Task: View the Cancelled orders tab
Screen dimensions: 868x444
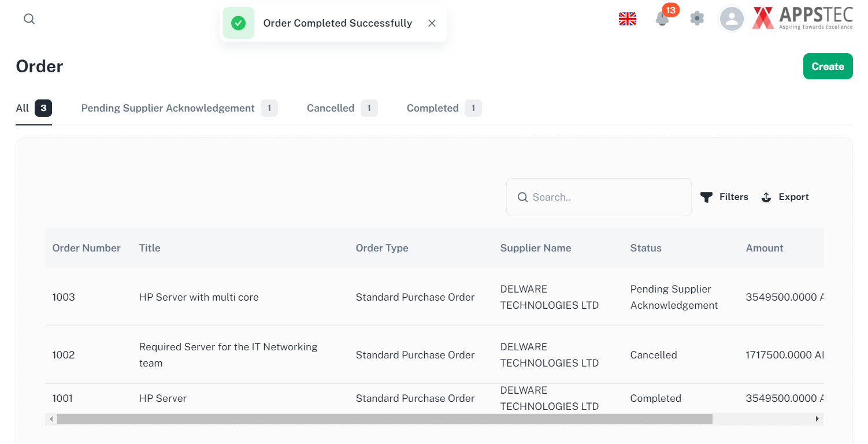Action: coord(331,108)
